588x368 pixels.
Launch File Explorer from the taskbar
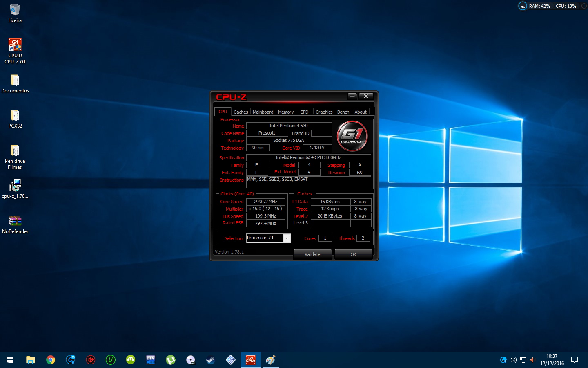pos(30,360)
